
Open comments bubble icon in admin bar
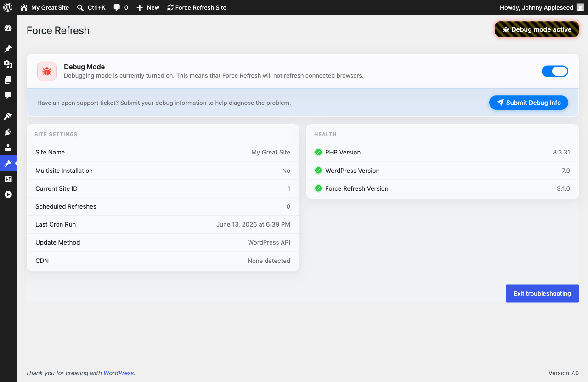(x=117, y=7)
